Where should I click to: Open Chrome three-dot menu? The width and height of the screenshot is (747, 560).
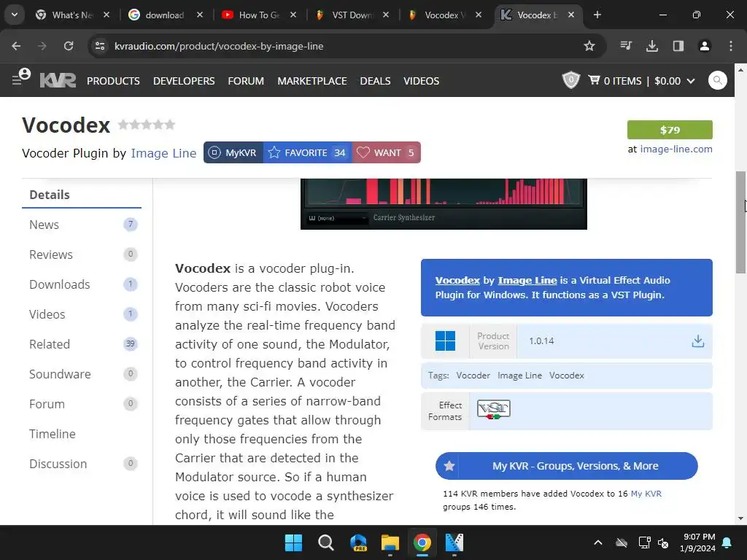point(730,46)
